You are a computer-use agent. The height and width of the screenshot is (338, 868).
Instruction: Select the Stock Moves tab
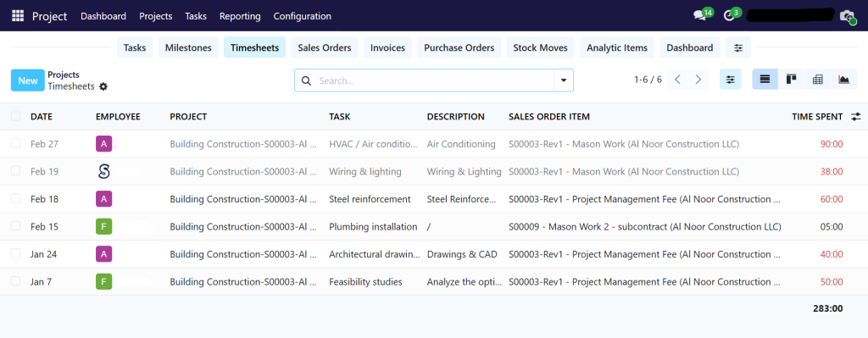pos(540,47)
